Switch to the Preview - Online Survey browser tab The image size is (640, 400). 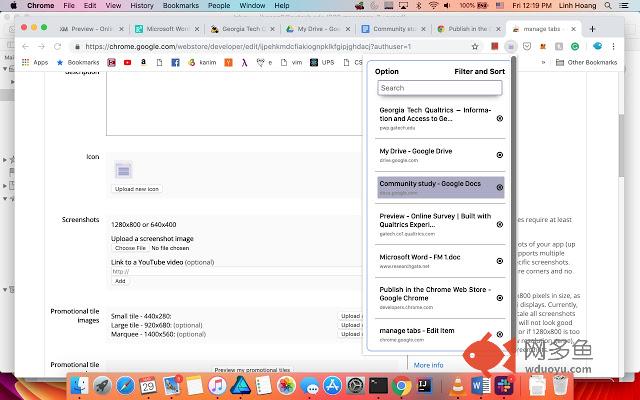(x=91, y=29)
